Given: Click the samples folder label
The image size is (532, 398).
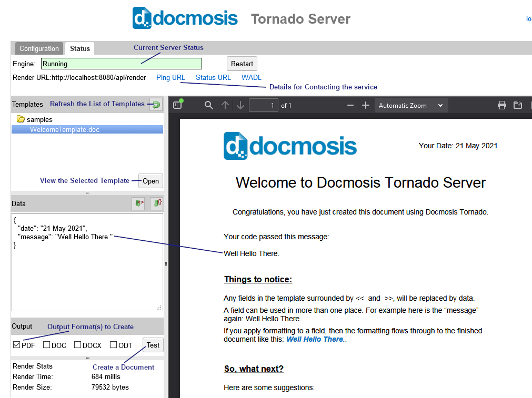Looking at the screenshot, I should [39, 120].
